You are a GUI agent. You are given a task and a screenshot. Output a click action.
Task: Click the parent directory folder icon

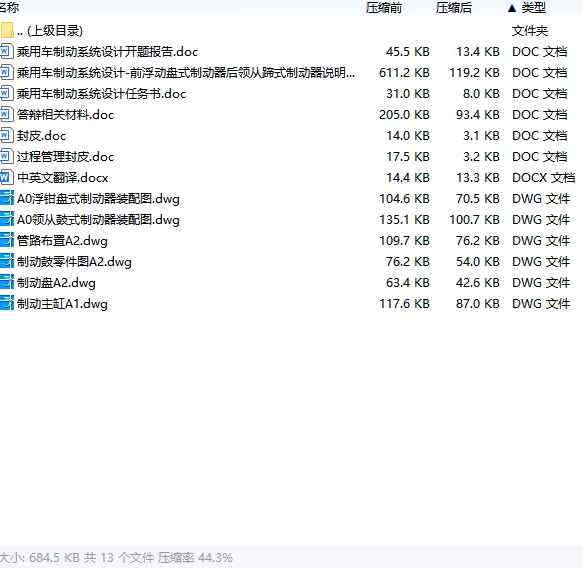(x=7, y=30)
